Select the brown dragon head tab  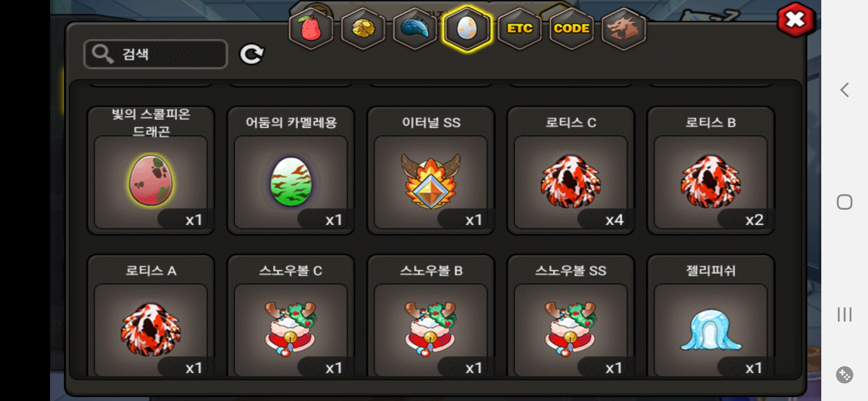623,29
